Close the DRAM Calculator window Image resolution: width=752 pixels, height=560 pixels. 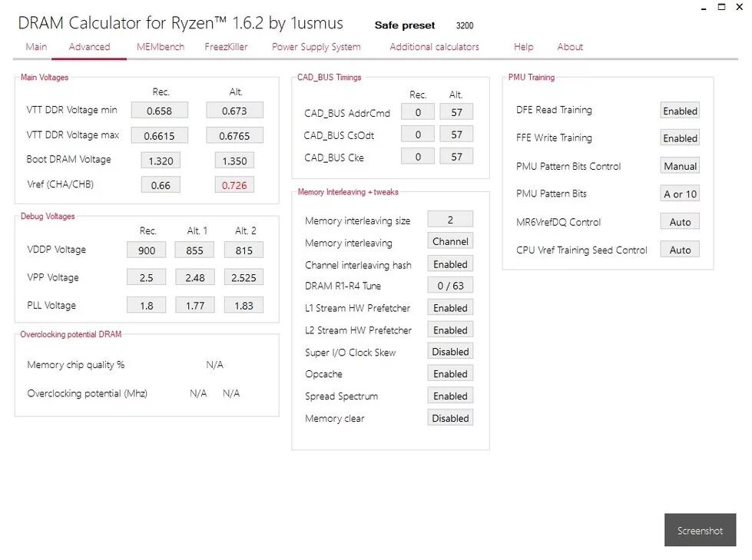point(740,7)
